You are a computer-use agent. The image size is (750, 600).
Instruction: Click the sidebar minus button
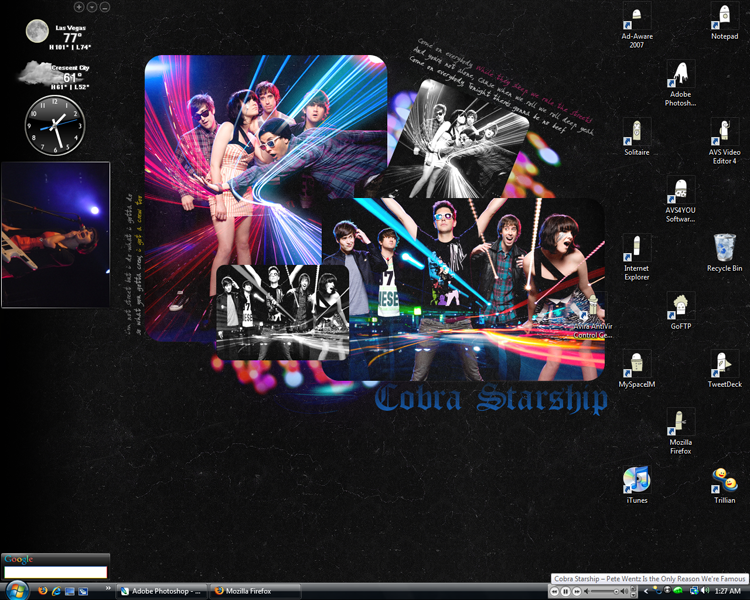click(105, 7)
